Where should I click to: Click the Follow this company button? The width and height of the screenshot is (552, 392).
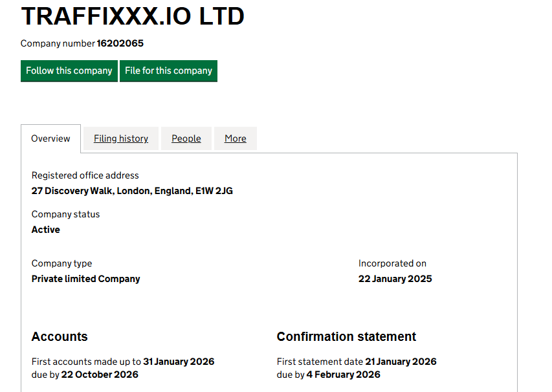69,71
